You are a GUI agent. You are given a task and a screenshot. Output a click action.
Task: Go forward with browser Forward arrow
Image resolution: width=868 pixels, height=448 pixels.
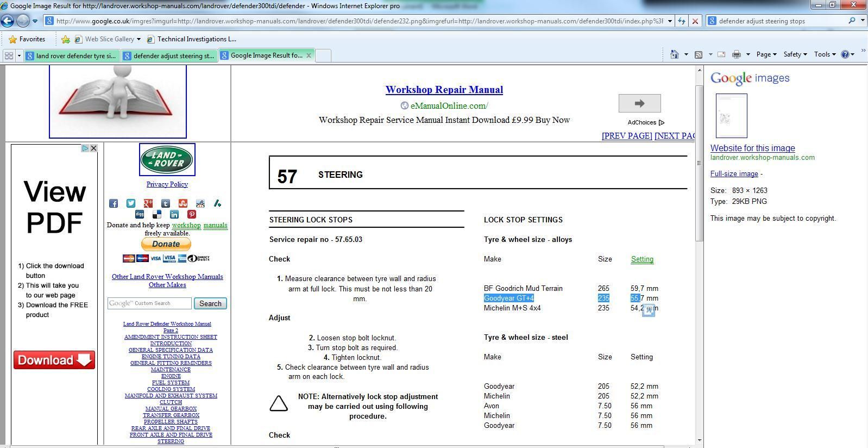23,21
